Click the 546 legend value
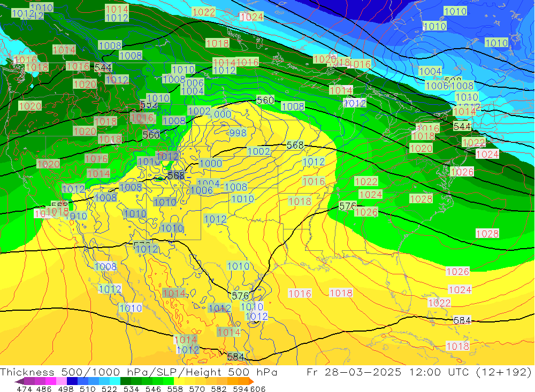The image size is (535, 392). [x=153, y=389]
